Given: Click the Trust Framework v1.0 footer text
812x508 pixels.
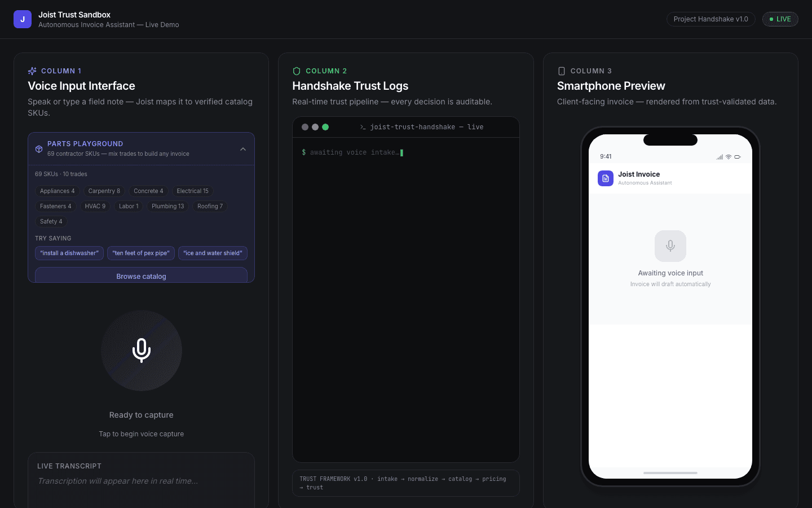Looking at the screenshot, I should click(x=406, y=483).
